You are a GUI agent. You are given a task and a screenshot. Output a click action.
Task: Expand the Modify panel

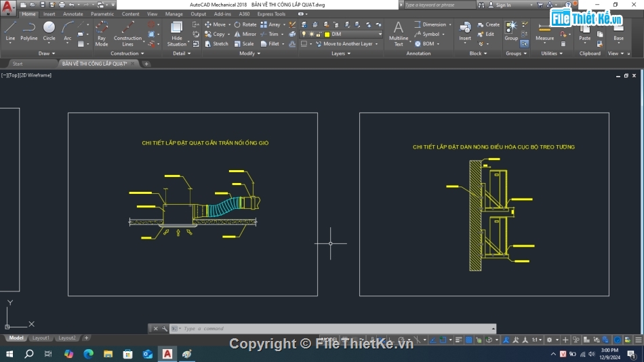tap(249, 54)
